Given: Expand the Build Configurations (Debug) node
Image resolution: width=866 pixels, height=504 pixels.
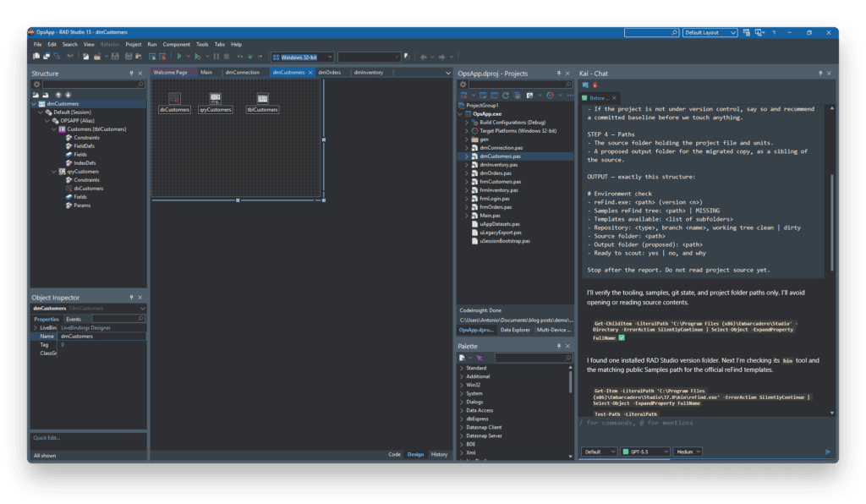Looking at the screenshot, I should (x=466, y=123).
